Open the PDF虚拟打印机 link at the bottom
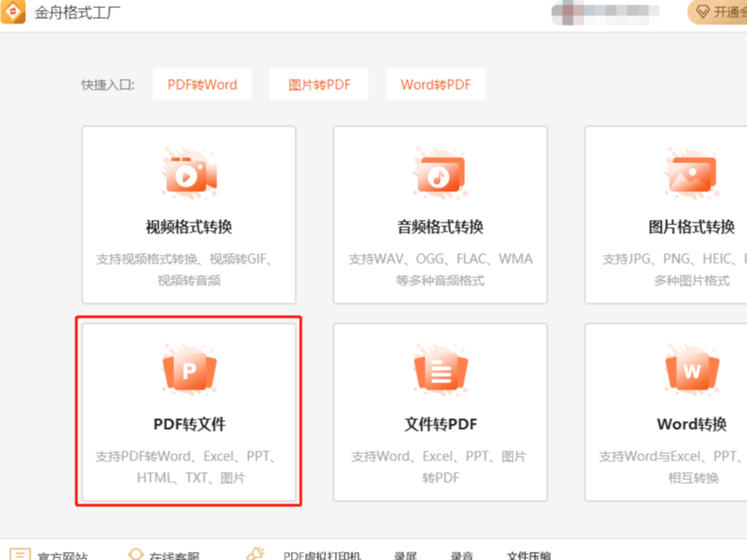The width and height of the screenshot is (747, 560). 322,556
